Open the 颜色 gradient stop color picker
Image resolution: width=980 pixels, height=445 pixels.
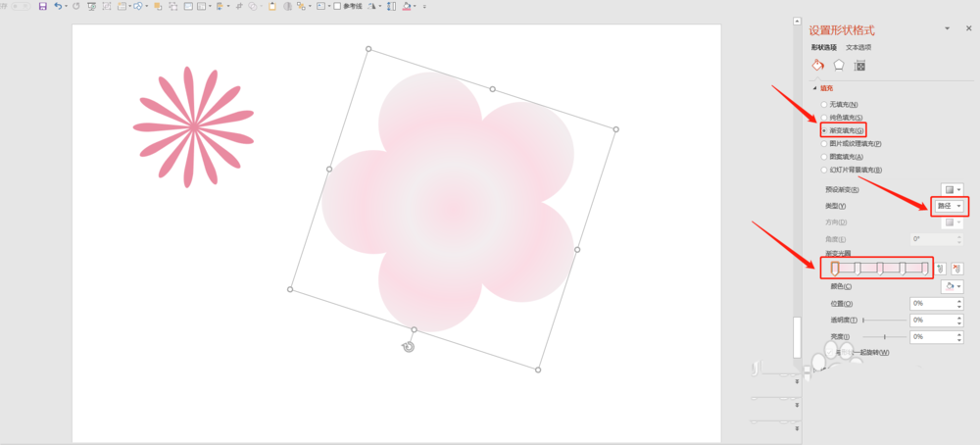pos(952,286)
